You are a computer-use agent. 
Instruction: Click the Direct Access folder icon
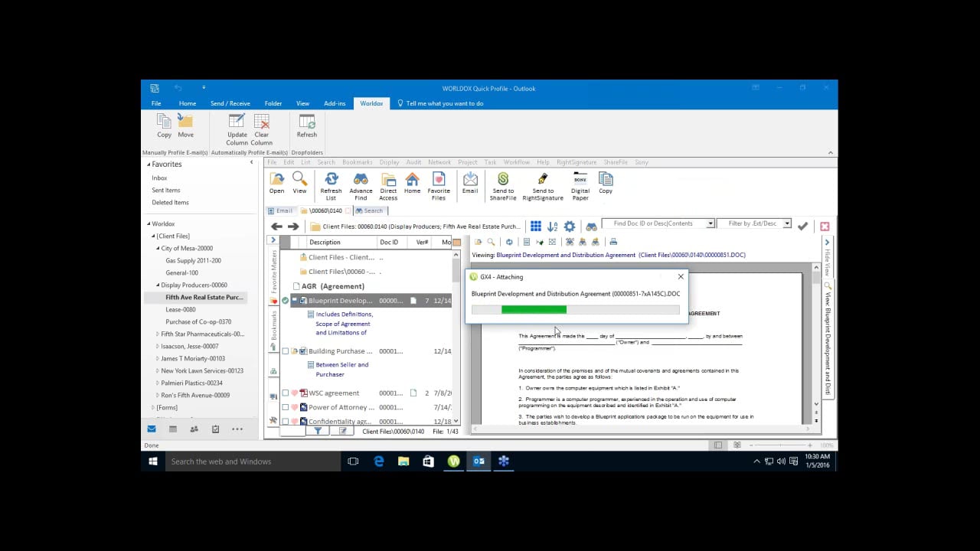[388, 179]
